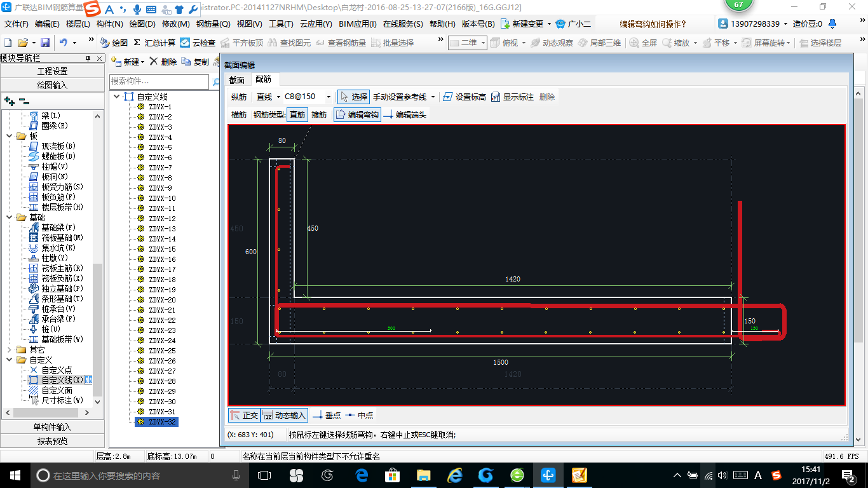868x488 pixels.
Task: Select ZDYX-15 in component list
Action: (x=162, y=249)
